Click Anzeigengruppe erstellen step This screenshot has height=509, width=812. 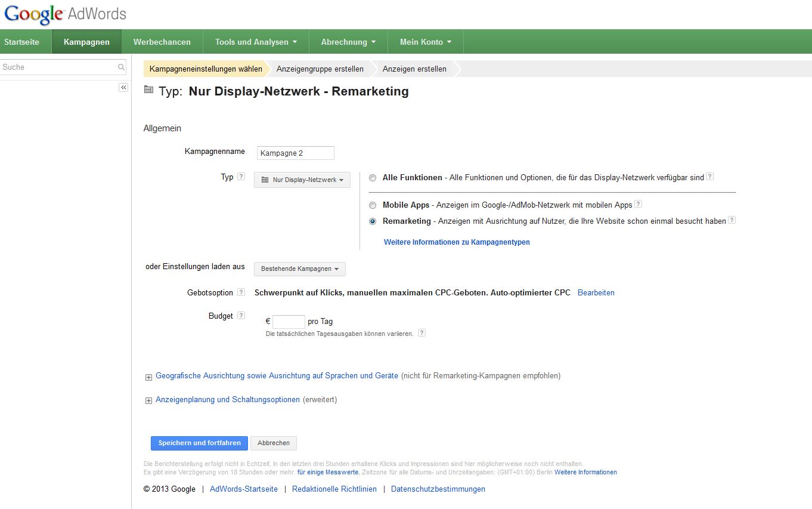pyautogui.click(x=320, y=69)
